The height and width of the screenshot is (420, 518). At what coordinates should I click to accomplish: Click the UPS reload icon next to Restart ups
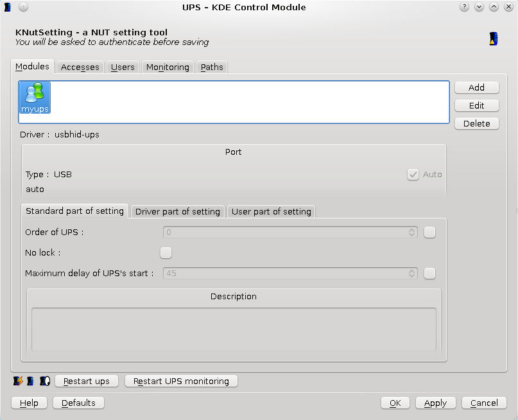(x=44, y=381)
